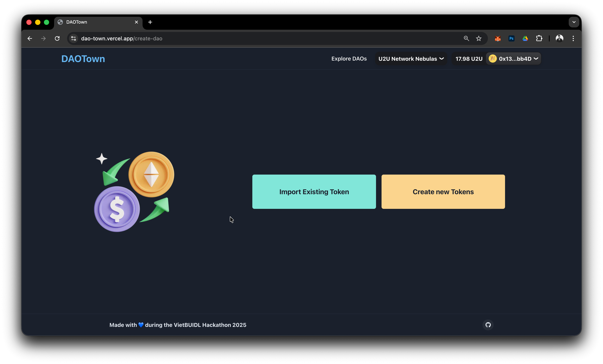This screenshot has width=603, height=364.
Task: Open the MetaMask fox extension
Action: tap(498, 38)
